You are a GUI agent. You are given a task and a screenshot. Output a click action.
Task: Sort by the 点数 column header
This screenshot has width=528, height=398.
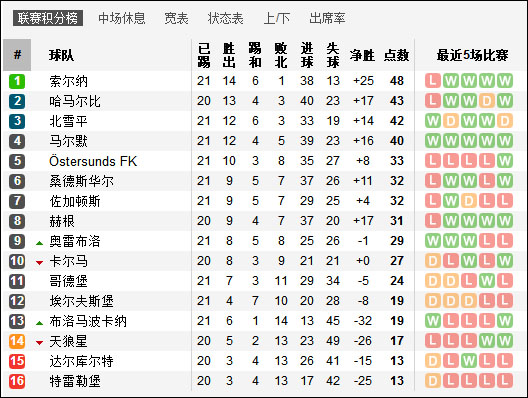click(397, 55)
